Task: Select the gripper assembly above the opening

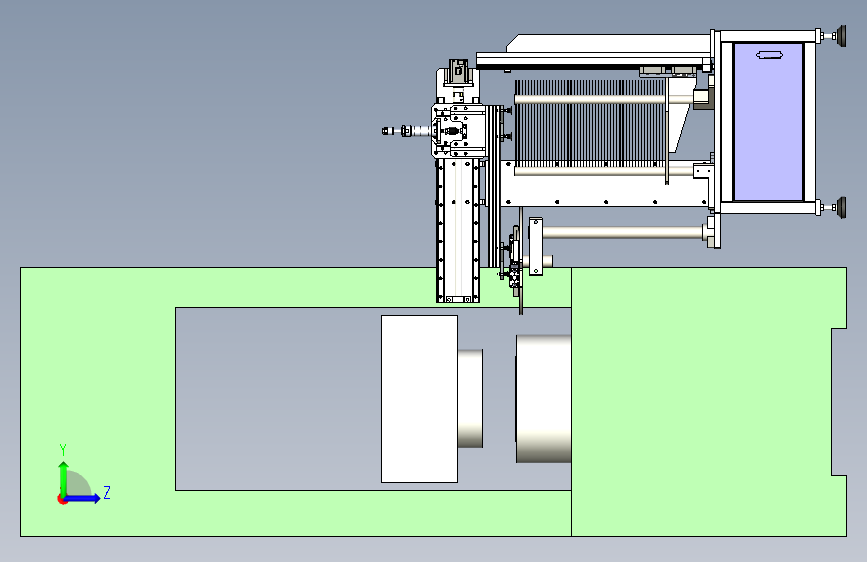Action: click(x=515, y=263)
